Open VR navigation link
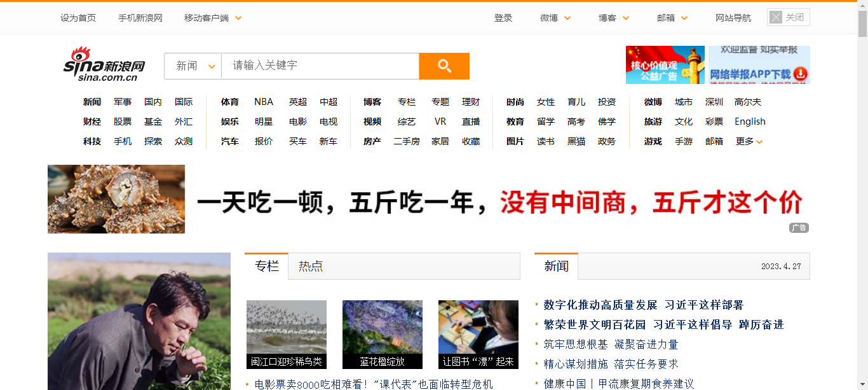Viewport: 868px width, 390px height. [x=440, y=122]
